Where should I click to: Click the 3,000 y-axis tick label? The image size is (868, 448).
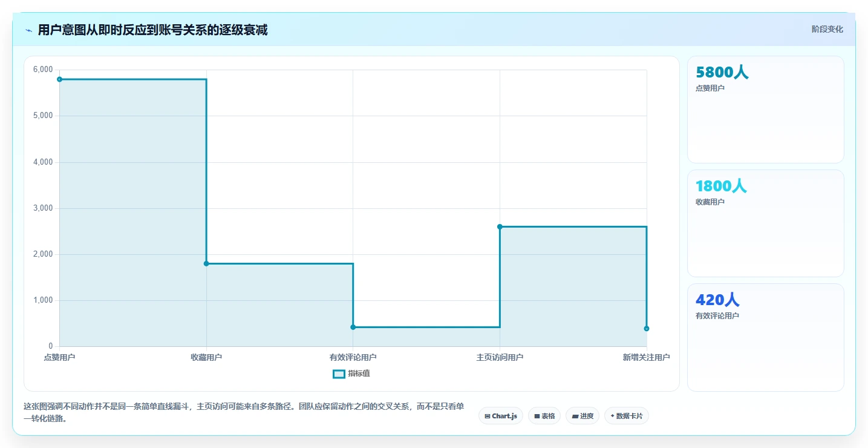43,208
